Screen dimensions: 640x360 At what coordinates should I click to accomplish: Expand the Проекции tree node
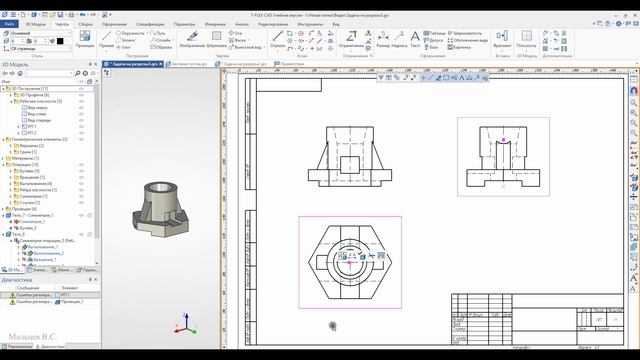click(x=3, y=209)
